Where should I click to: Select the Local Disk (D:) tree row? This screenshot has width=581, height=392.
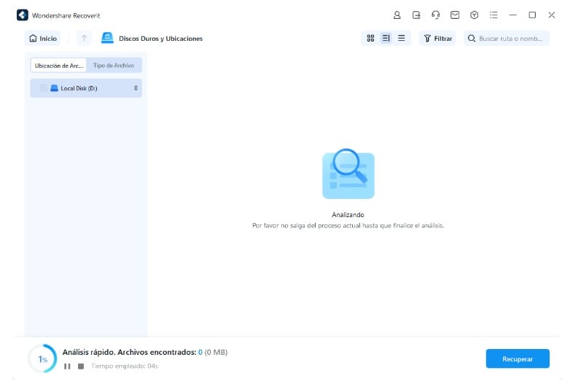86,88
